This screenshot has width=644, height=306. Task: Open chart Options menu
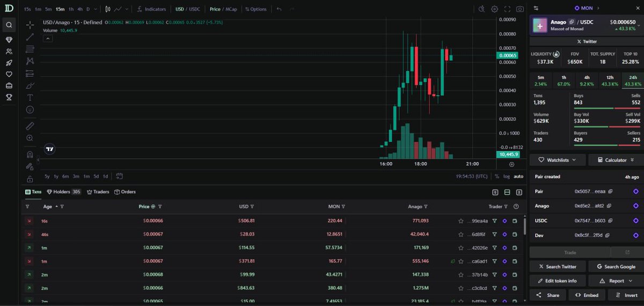click(x=256, y=9)
